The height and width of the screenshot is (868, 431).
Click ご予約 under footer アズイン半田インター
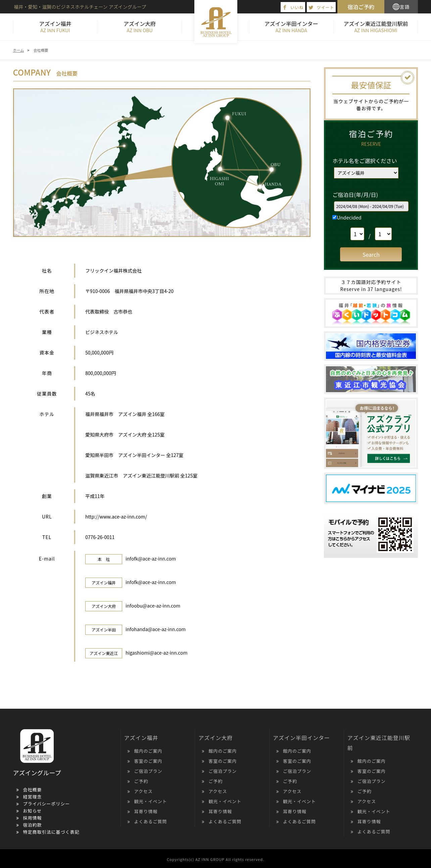pos(290,781)
